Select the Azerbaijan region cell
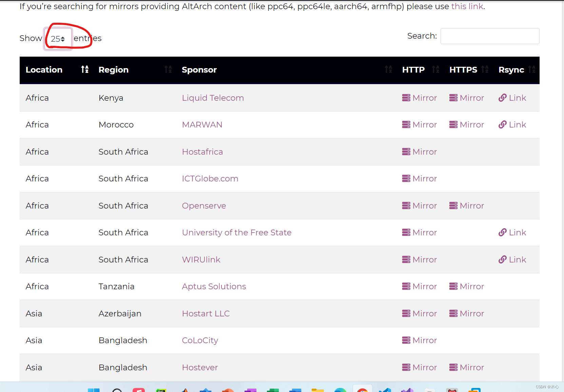The height and width of the screenshot is (392, 564). pos(120,314)
